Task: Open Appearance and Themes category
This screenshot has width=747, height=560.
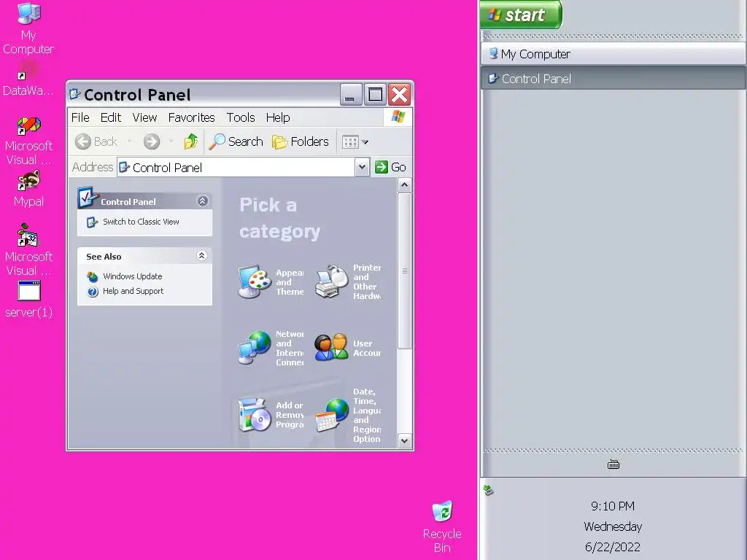Action: (x=271, y=282)
